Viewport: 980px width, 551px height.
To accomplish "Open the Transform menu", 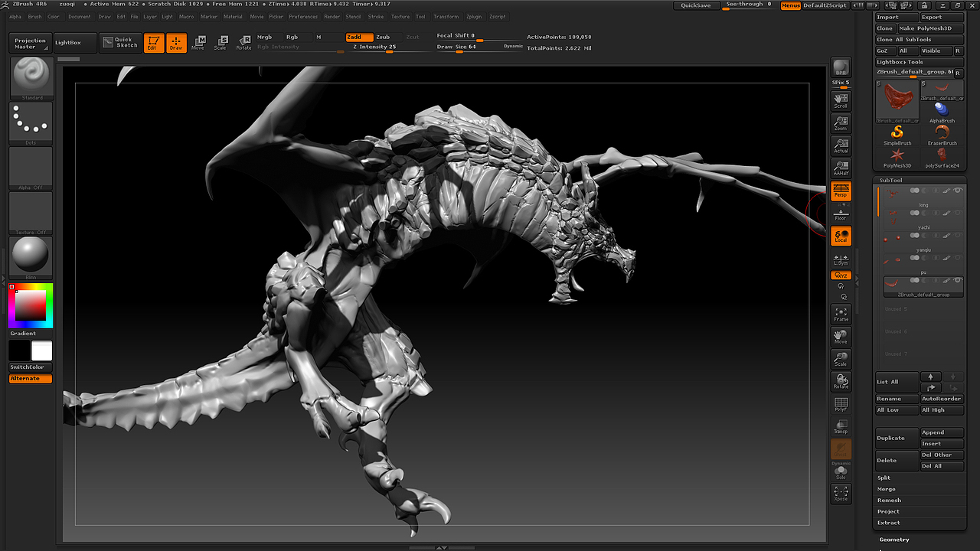I will click(446, 16).
